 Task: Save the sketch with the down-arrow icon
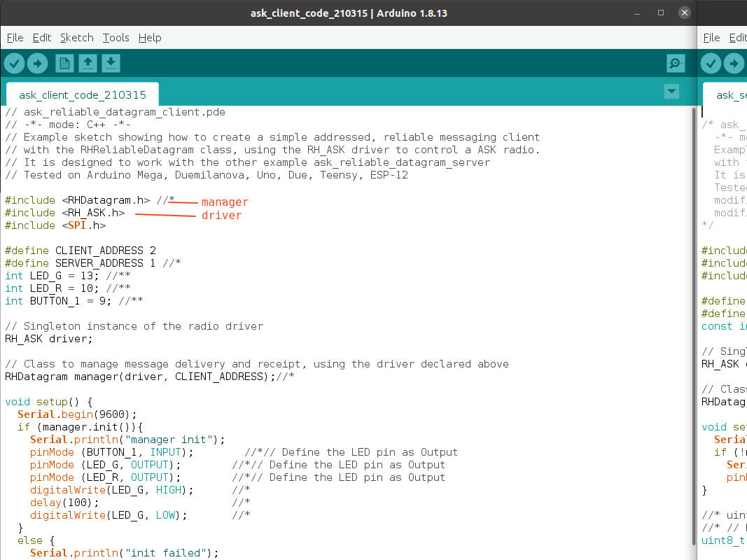[111, 63]
